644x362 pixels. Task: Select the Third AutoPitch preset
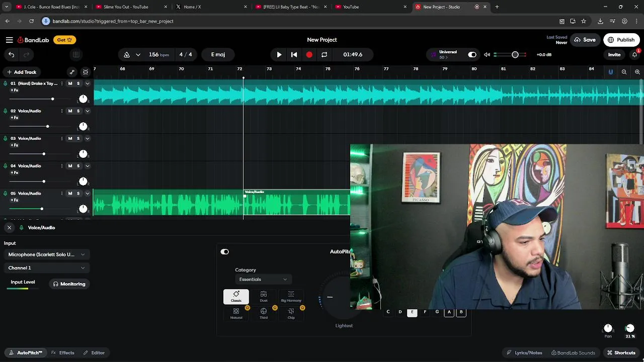click(x=264, y=314)
